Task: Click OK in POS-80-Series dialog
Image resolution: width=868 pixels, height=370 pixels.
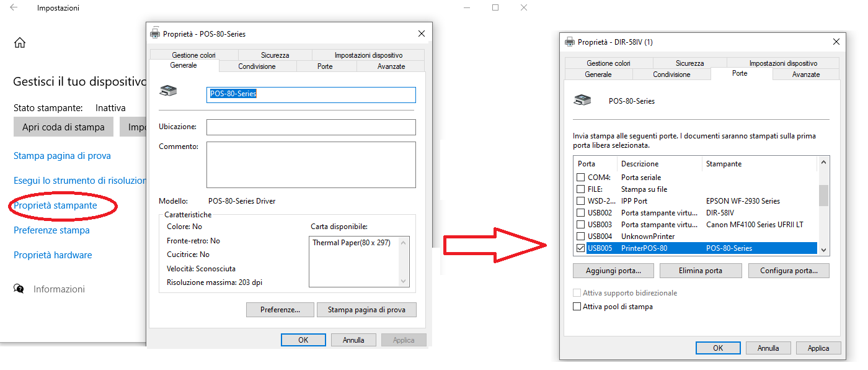Action: pyautogui.click(x=303, y=340)
